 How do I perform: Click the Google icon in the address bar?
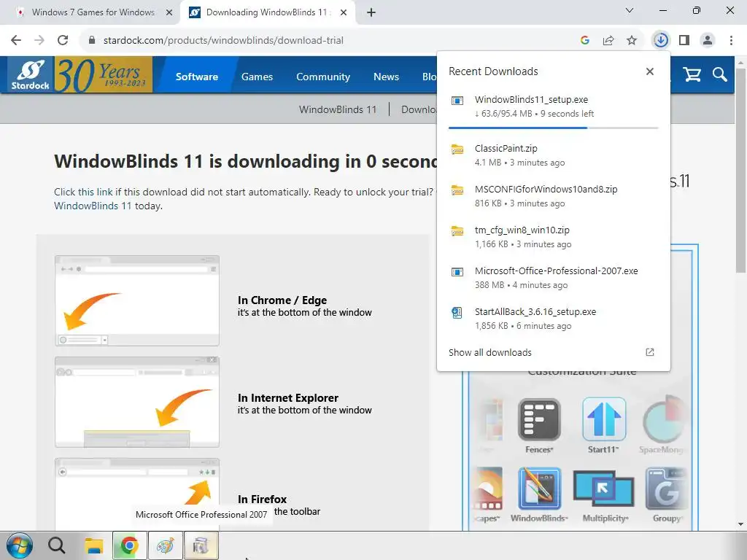click(x=585, y=41)
